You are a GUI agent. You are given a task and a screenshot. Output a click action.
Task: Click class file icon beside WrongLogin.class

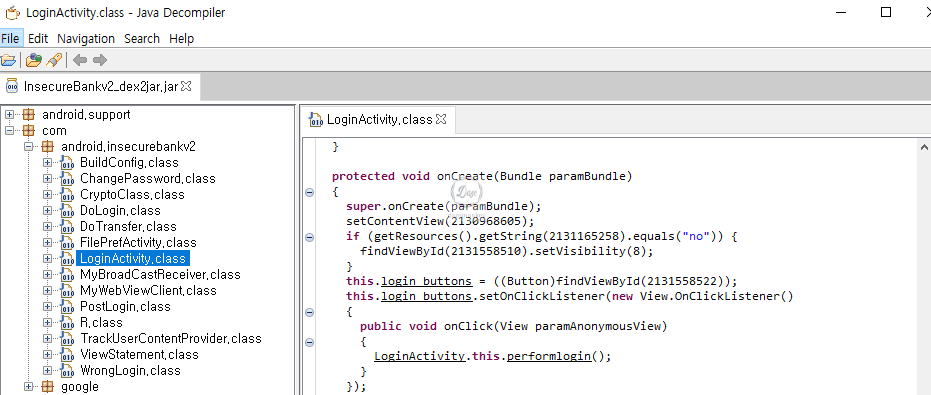(67, 371)
